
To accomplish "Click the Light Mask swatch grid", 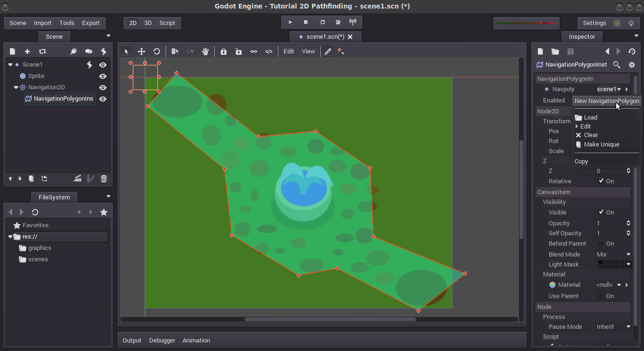I will coord(612,264).
